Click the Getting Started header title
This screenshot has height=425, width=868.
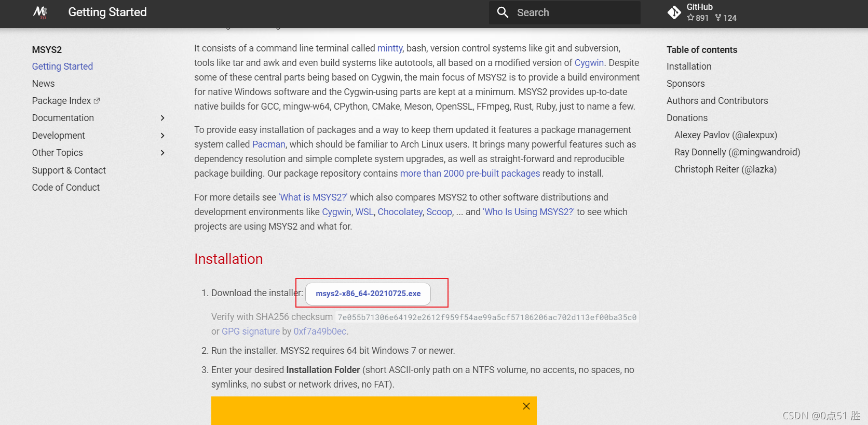(107, 12)
